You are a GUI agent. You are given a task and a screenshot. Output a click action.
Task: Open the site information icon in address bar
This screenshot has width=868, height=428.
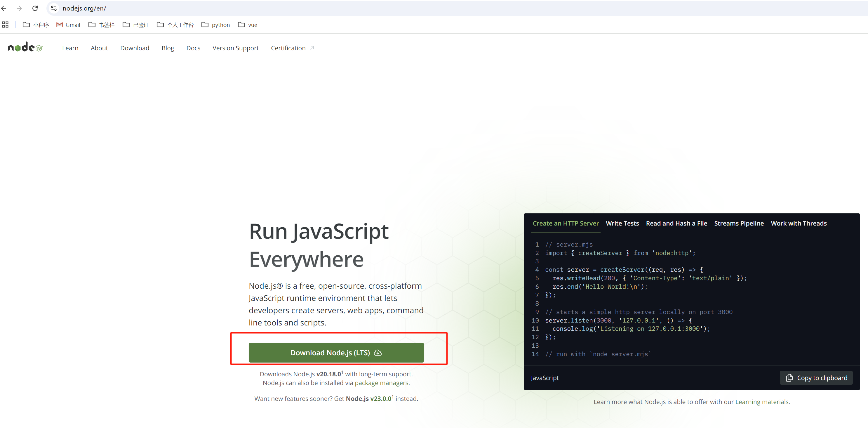coord(54,8)
